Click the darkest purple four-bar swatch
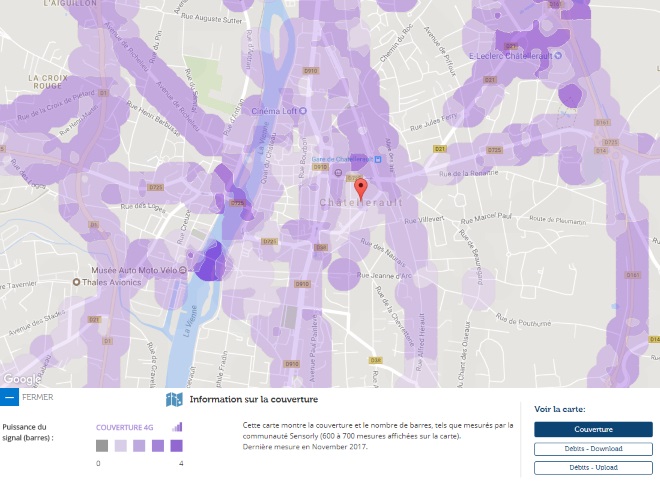This screenshot has height=489, width=660. [x=176, y=446]
